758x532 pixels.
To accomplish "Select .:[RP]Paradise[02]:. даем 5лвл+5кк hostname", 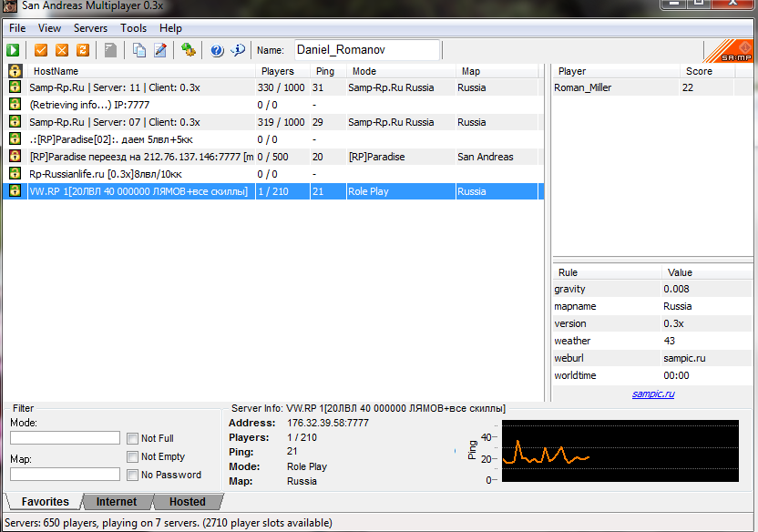I will point(111,139).
